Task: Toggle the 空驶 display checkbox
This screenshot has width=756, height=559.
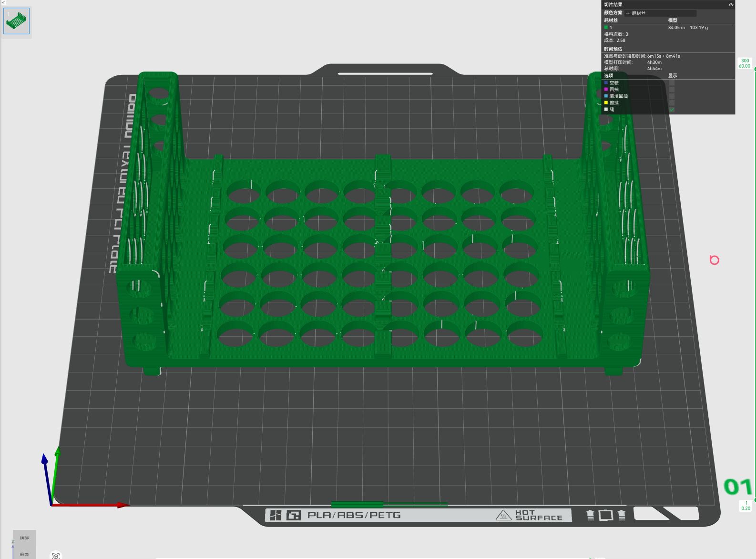Action: pos(672,83)
